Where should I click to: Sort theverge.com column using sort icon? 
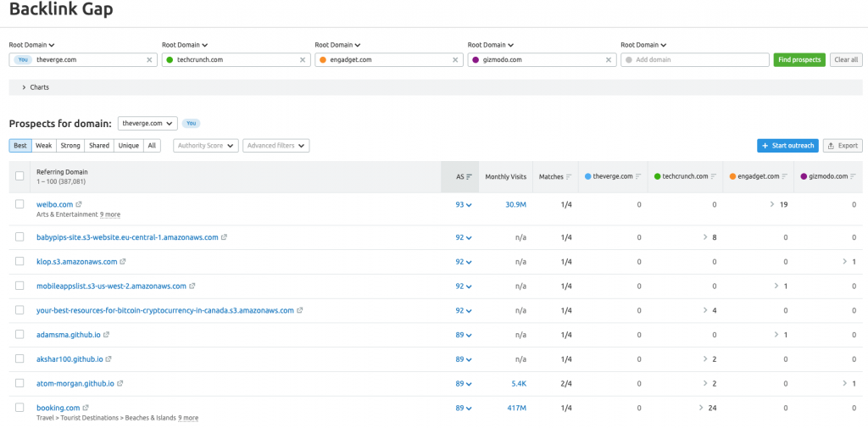pyautogui.click(x=638, y=176)
